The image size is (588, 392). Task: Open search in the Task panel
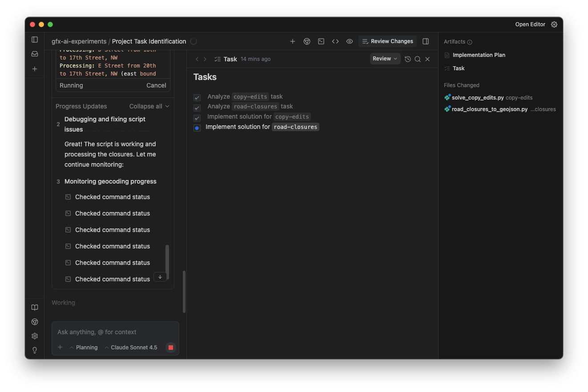click(418, 59)
